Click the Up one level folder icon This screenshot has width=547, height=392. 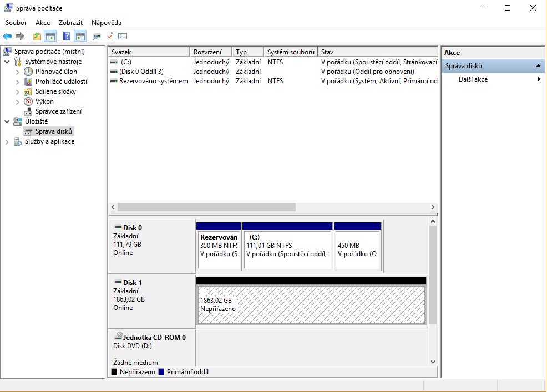tap(37, 37)
